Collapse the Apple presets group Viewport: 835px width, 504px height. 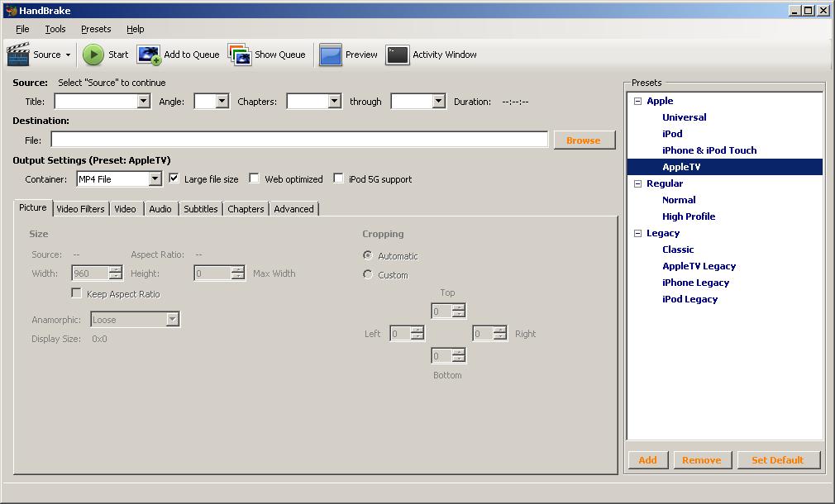(x=638, y=101)
